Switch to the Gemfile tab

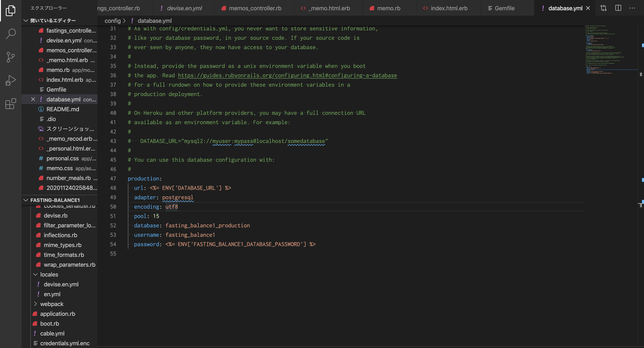point(507,8)
